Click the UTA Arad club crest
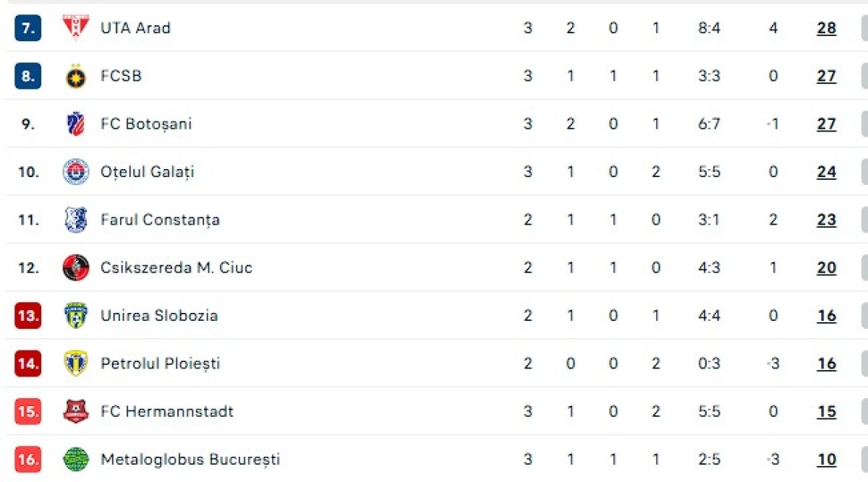This screenshot has width=868, height=482. tap(75, 28)
